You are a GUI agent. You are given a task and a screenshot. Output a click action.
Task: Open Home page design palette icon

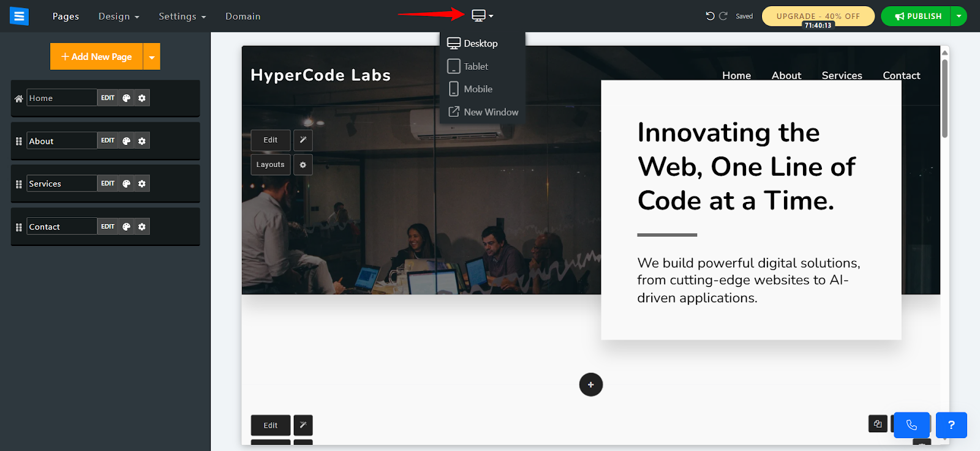point(126,98)
